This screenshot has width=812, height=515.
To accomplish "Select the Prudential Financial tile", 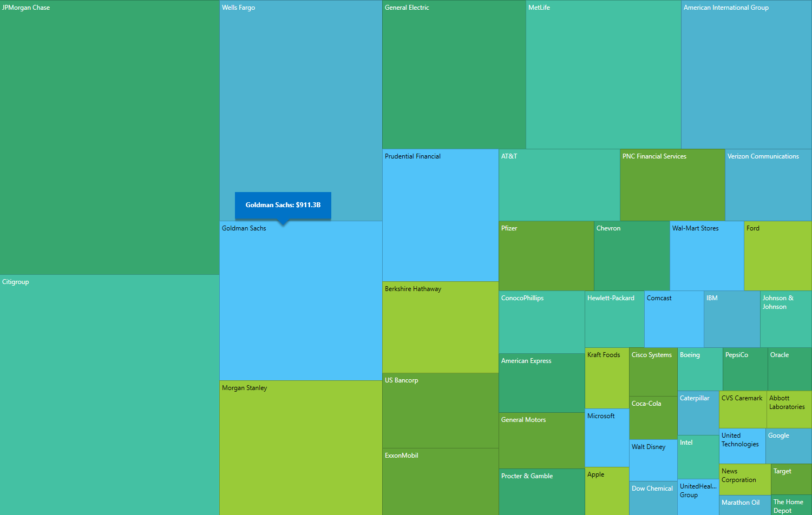I will 441,215.
